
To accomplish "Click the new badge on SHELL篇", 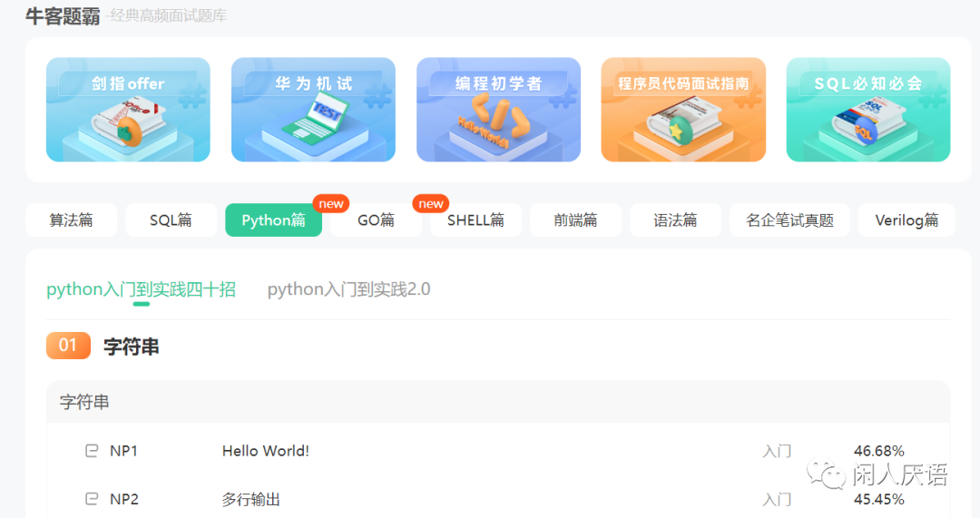I will [431, 204].
